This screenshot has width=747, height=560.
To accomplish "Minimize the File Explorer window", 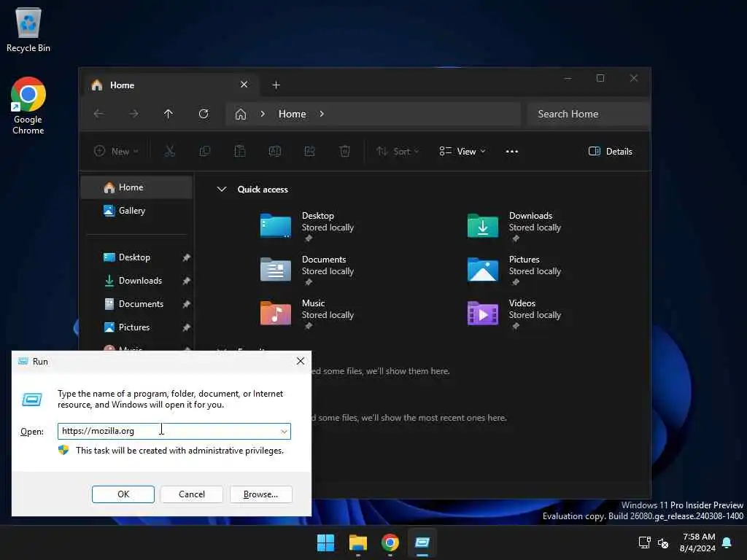I will (x=568, y=78).
